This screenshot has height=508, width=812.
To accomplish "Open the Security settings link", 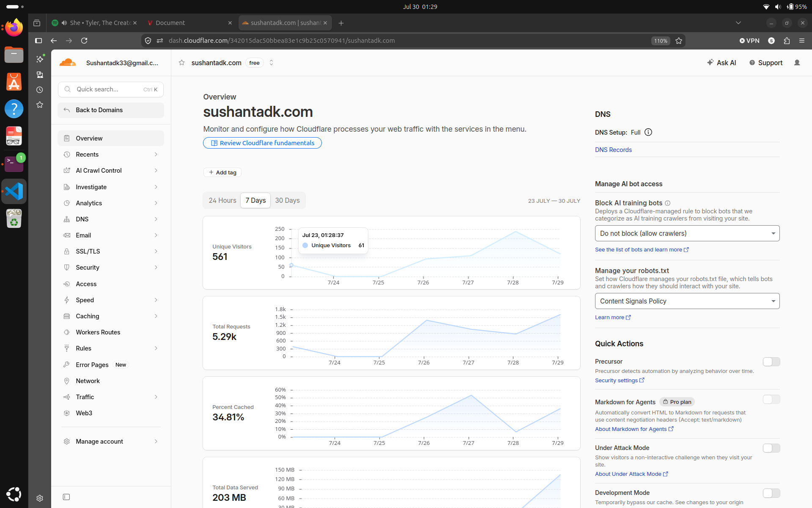I will (x=620, y=381).
